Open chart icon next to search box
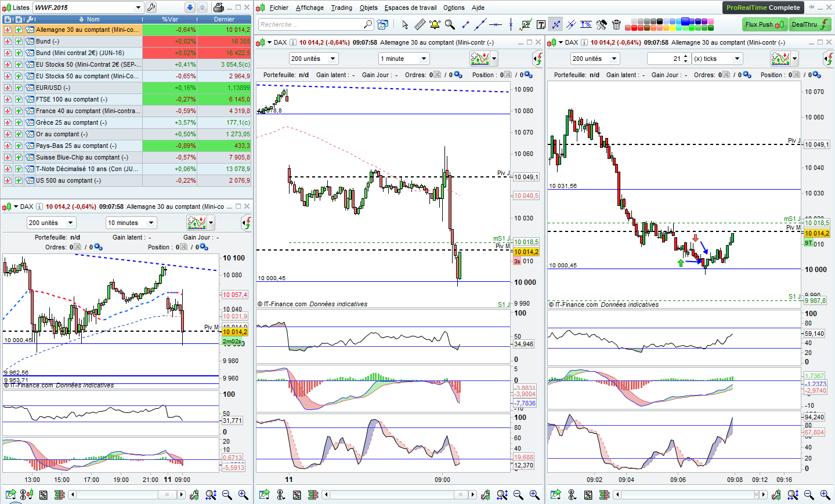Image resolution: width=835 pixels, height=504 pixels. tap(382, 24)
